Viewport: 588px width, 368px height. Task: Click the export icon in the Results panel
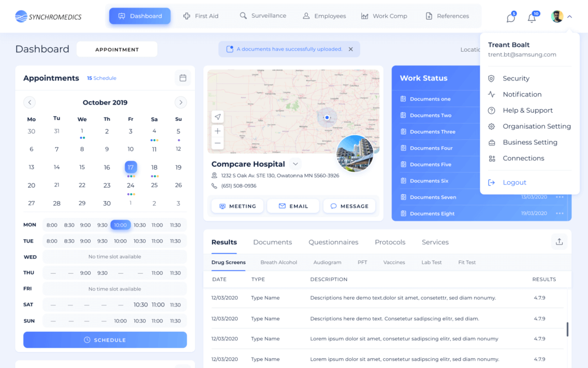[559, 241]
